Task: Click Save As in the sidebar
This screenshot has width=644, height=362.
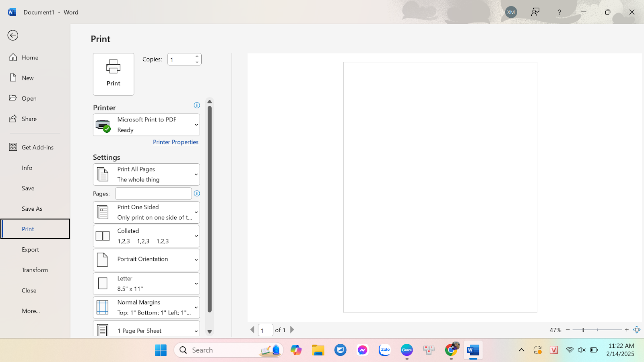Action: (x=35, y=209)
